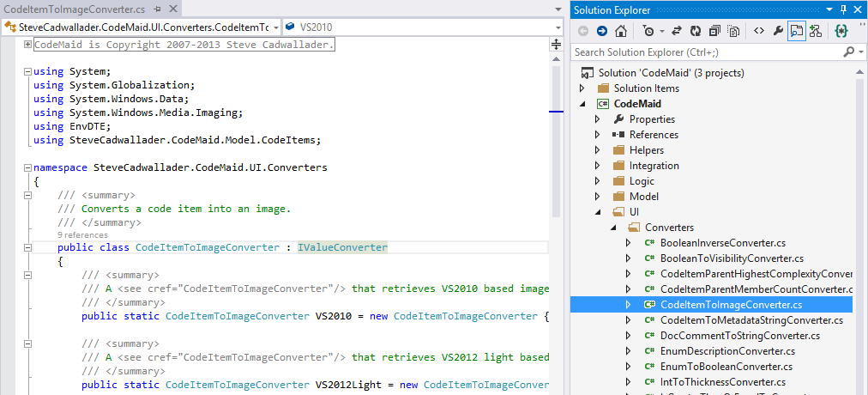Open the editor tab overflow dropdown
Image resolution: width=868 pixels, height=395 pixels.
click(x=558, y=9)
